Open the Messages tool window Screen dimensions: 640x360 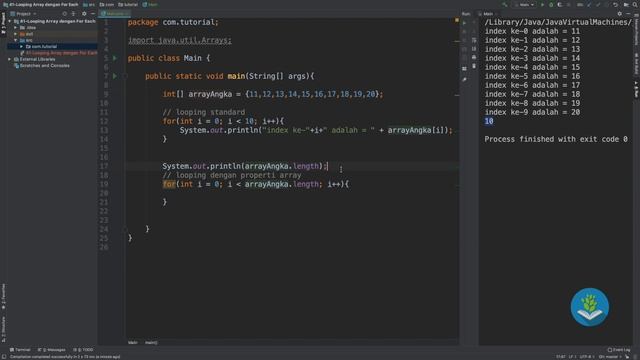tap(51, 350)
